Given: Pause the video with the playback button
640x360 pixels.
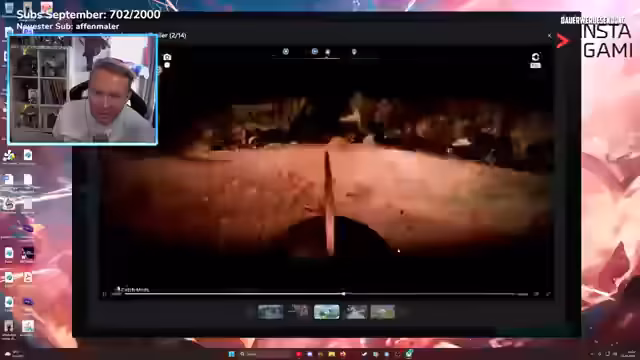Looking at the screenshot, I should pyautogui.click(x=104, y=294).
